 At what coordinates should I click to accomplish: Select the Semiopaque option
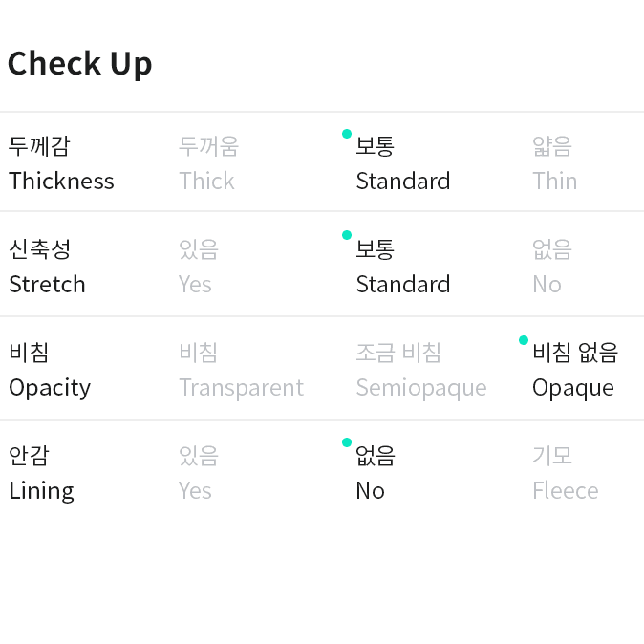[x=420, y=370]
